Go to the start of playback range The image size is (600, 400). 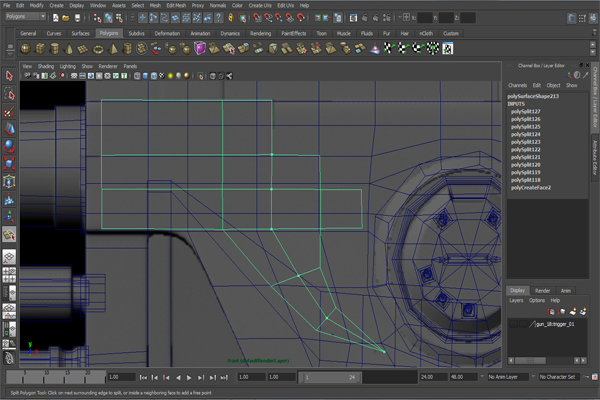(143, 378)
